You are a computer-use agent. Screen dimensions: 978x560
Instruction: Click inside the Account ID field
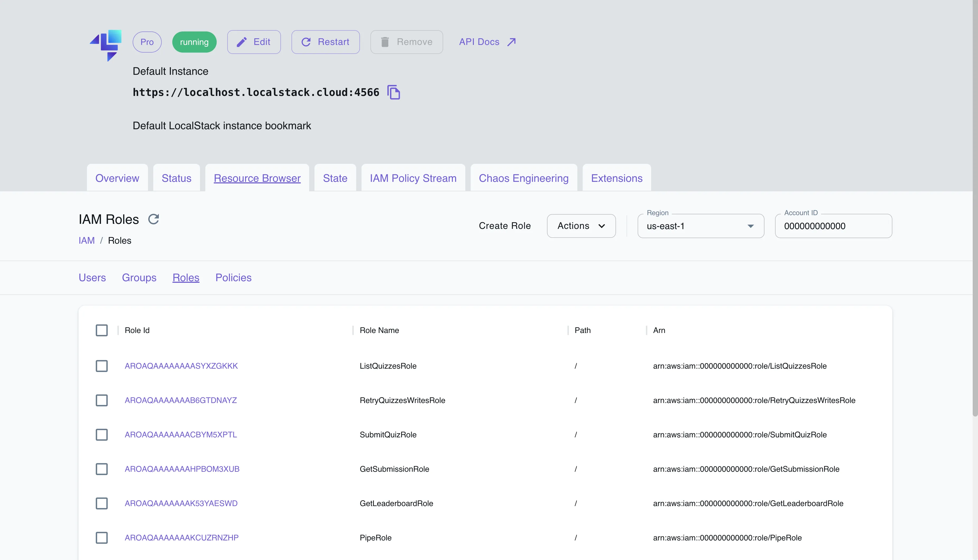pyautogui.click(x=833, y=226)
